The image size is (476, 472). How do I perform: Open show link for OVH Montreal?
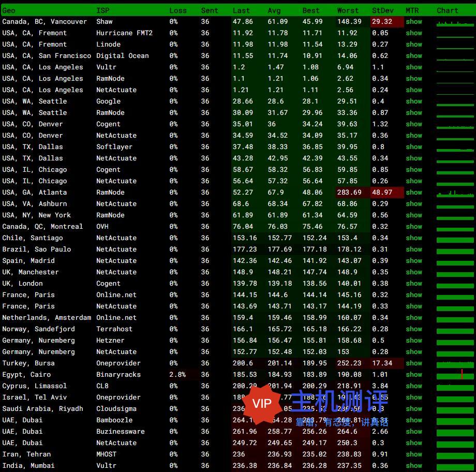[x=414, y=227]
